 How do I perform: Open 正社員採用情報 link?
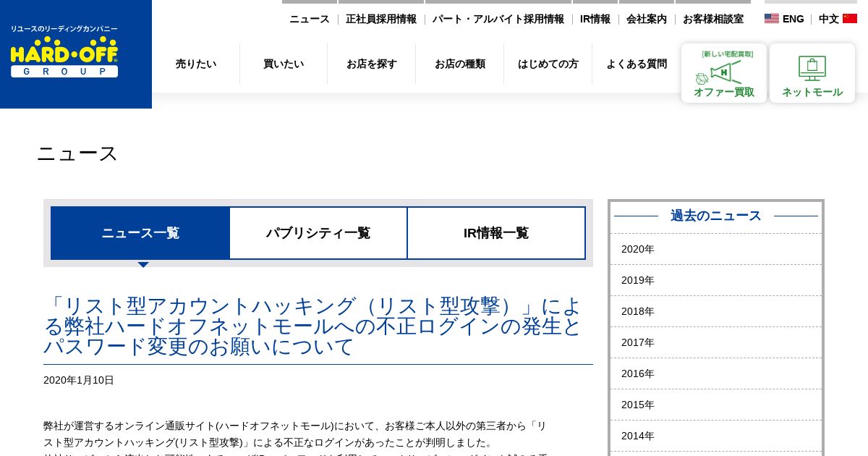click(381, 19)
